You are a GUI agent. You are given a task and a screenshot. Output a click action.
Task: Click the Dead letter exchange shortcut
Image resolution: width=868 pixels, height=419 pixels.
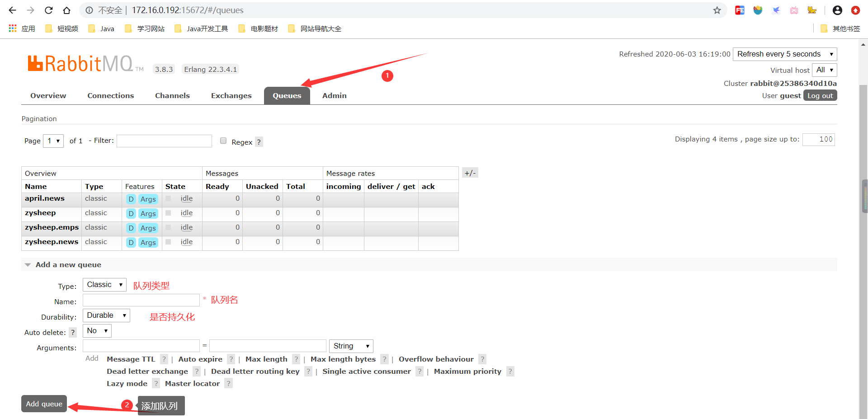click(147, 371)
